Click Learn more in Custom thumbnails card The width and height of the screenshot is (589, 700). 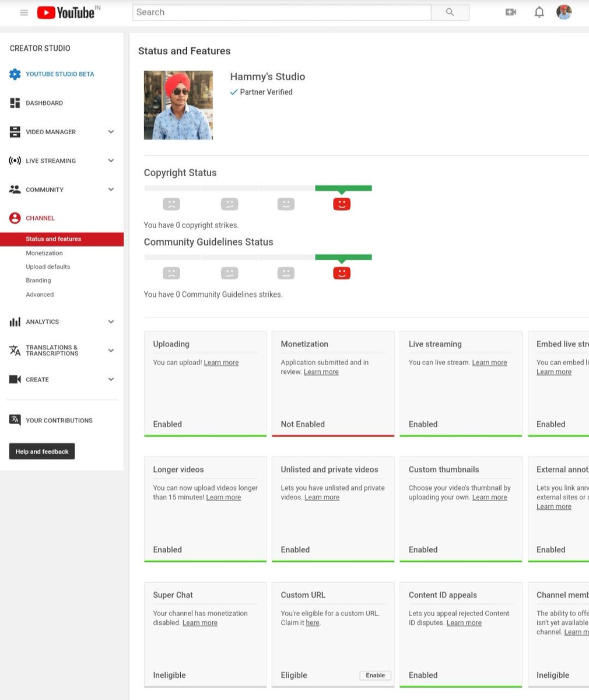pyautogui.click(x=489, y=498)
